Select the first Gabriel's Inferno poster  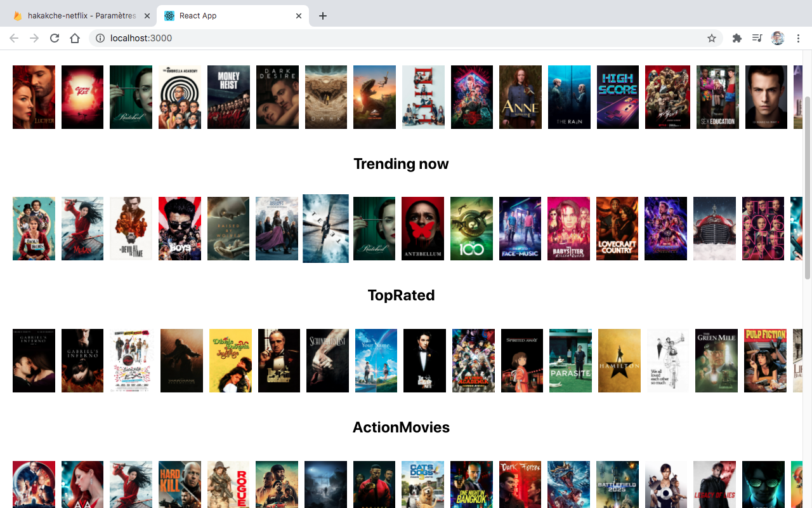pos(34,361)
